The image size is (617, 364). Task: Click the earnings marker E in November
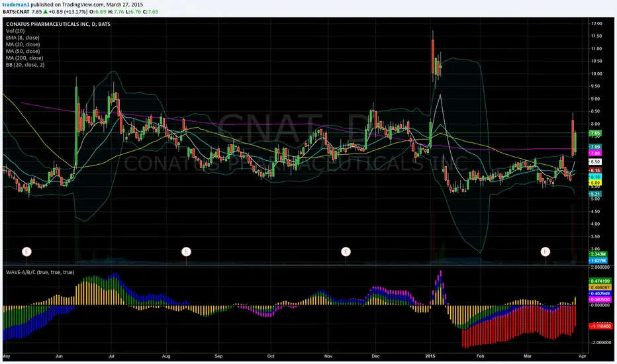(346, 251)
